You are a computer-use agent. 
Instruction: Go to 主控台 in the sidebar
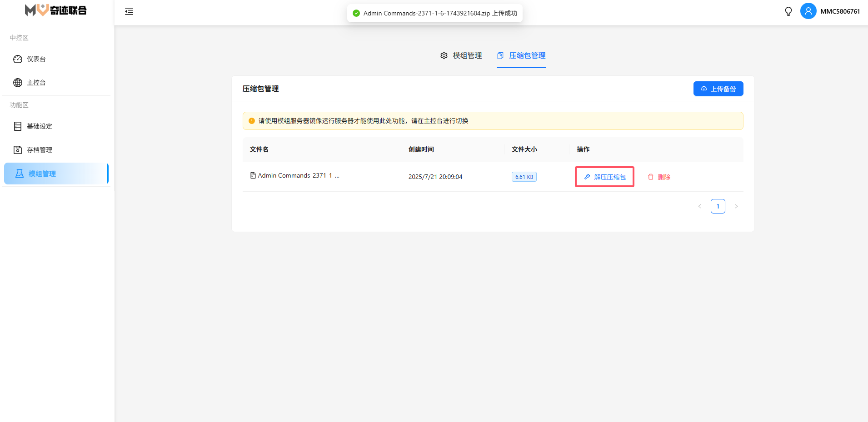[36, 83]
